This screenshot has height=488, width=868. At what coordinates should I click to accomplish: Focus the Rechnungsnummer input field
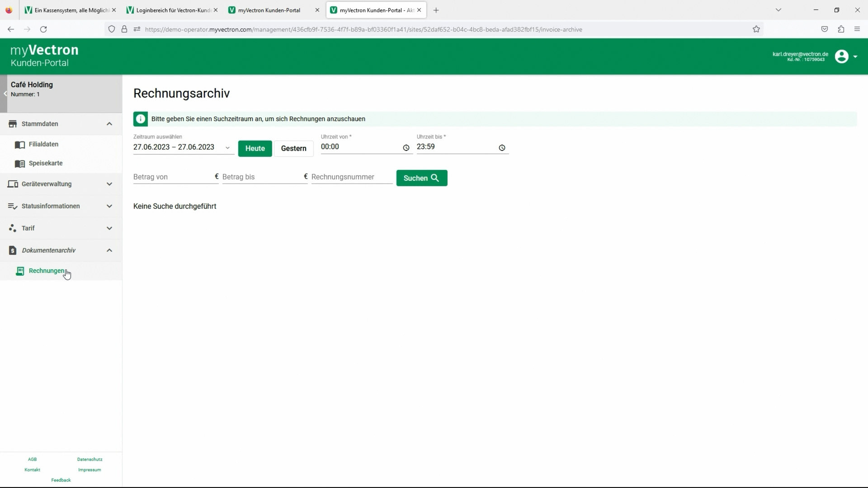(351, 177)
